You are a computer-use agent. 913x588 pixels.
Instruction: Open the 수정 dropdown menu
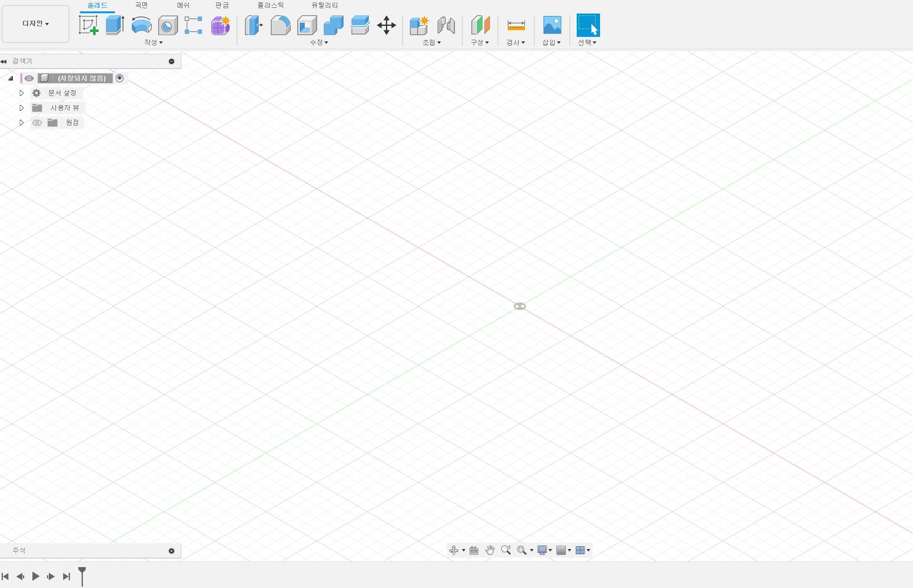[x=319, y=43]
